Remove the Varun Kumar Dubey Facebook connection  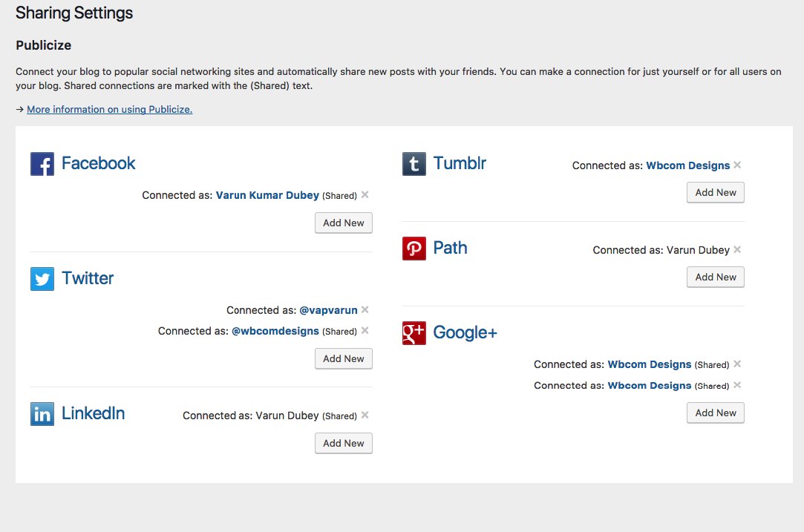pyautogui.click(x=365, y=194)
